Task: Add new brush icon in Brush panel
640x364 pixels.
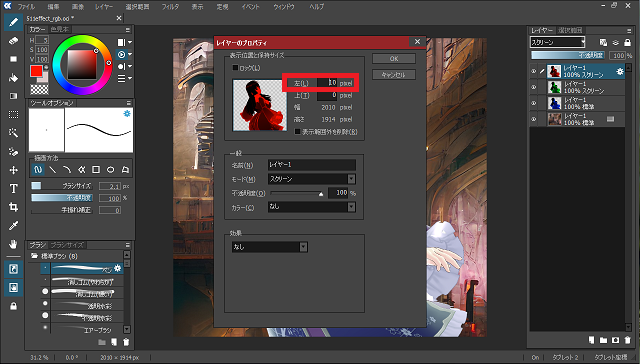Action: pos(114,342)
